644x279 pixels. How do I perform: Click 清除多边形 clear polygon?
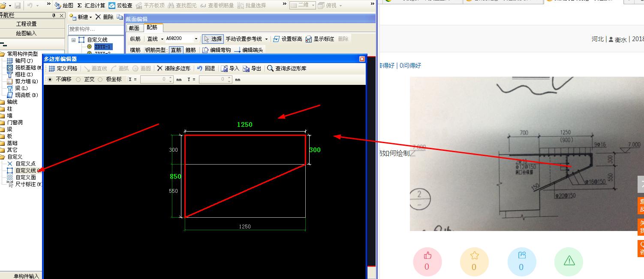(x=174, y=68)
